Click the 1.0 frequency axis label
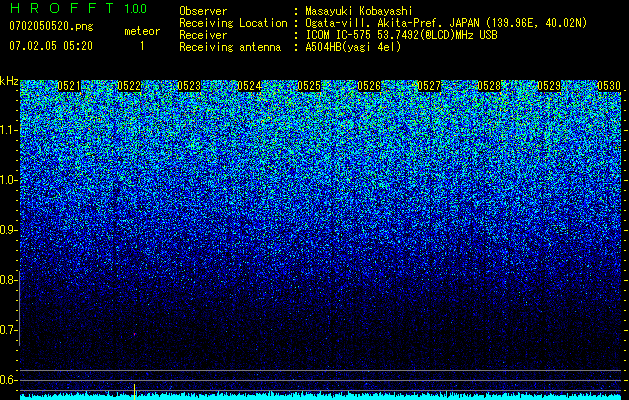The image size is (629, 400). click(x=9, y=181)
